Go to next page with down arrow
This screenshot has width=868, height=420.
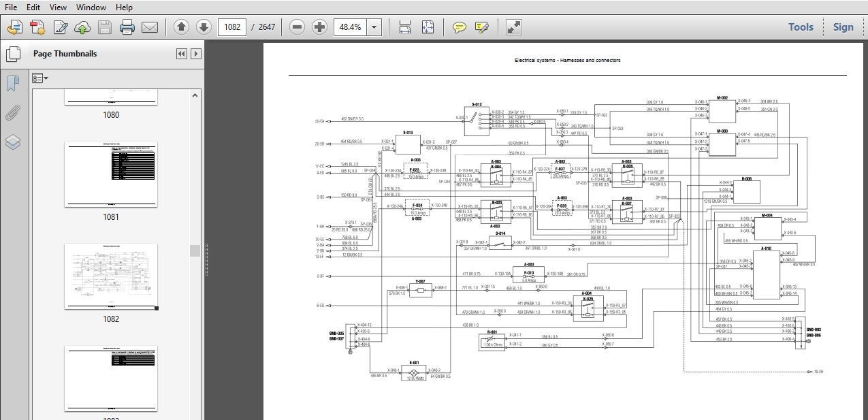click(x=204, y=27)
